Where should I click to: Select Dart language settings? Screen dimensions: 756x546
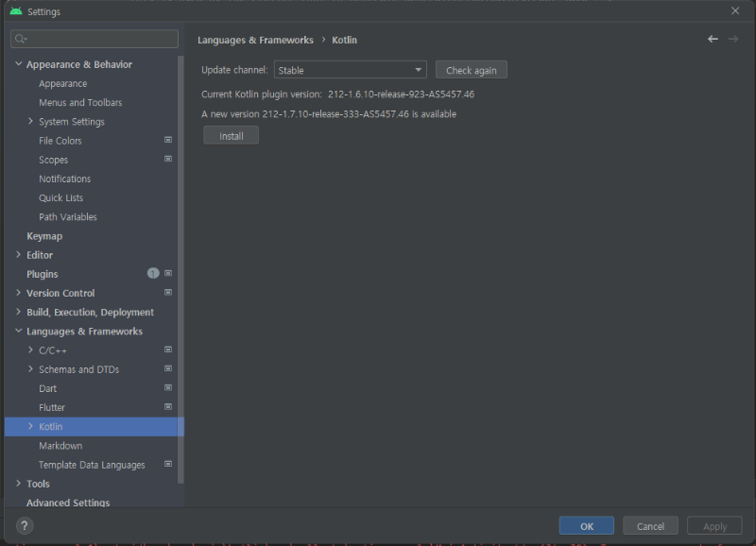(48, 388)
